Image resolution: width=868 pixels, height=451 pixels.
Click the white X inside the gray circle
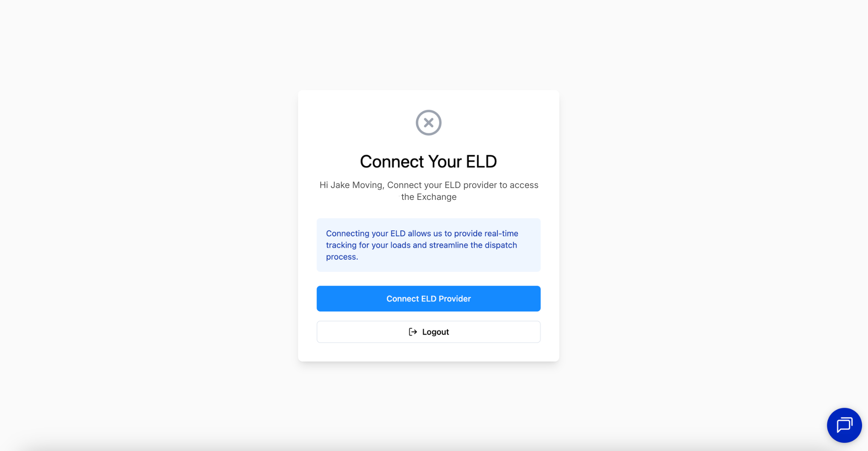[428, 123]
